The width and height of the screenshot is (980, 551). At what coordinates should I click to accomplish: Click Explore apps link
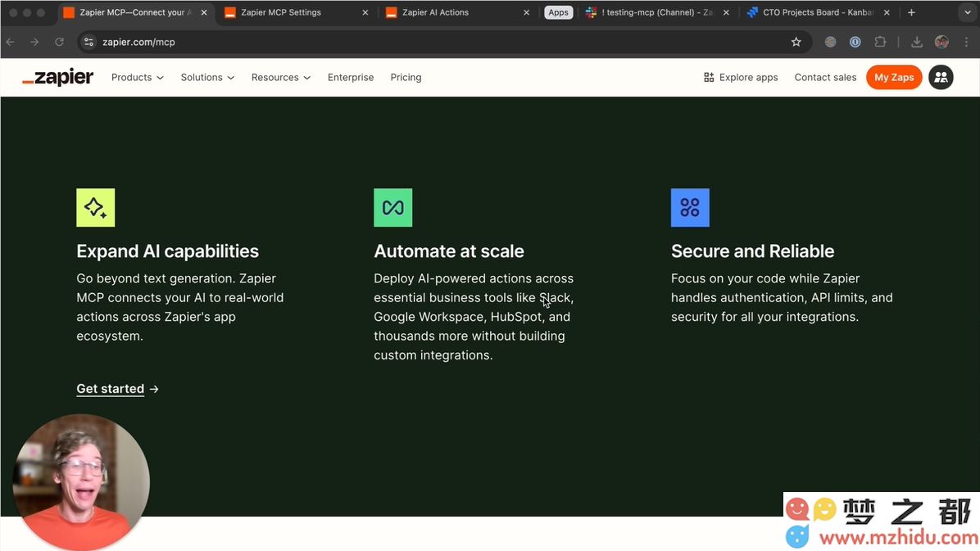click(741, 78)
